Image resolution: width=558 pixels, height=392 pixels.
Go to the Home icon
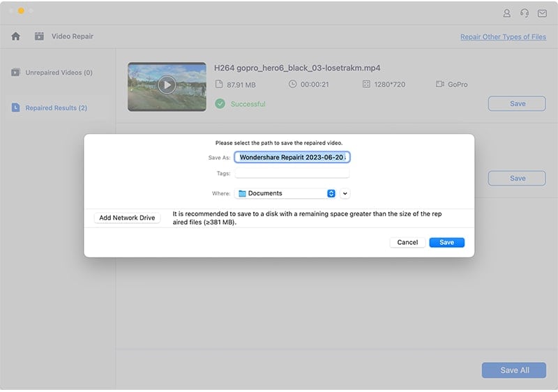pyautogui.click(x=15, y=36)
